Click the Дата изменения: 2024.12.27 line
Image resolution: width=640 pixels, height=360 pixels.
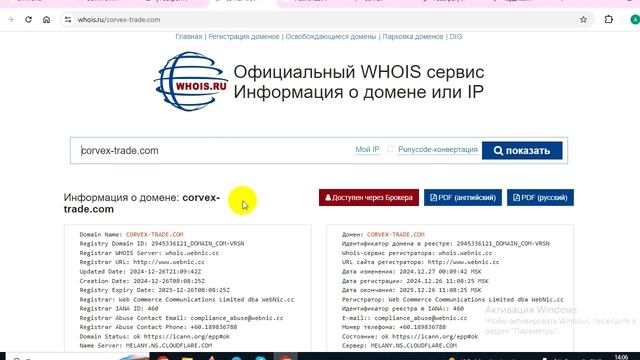click(x=411, y=271)
